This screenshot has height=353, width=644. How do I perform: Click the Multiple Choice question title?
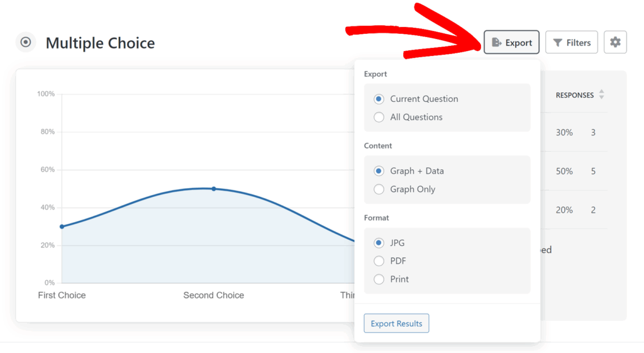(x=100, y=43)
